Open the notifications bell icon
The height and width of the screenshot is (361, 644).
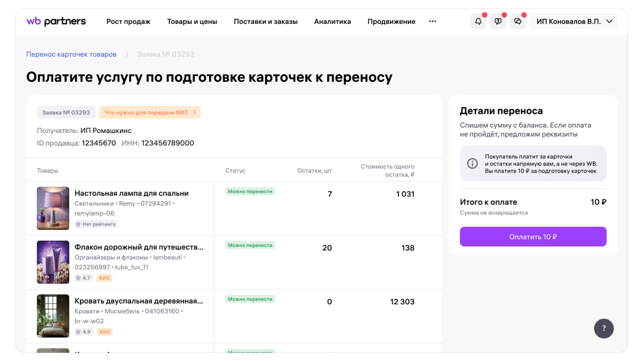478,21
